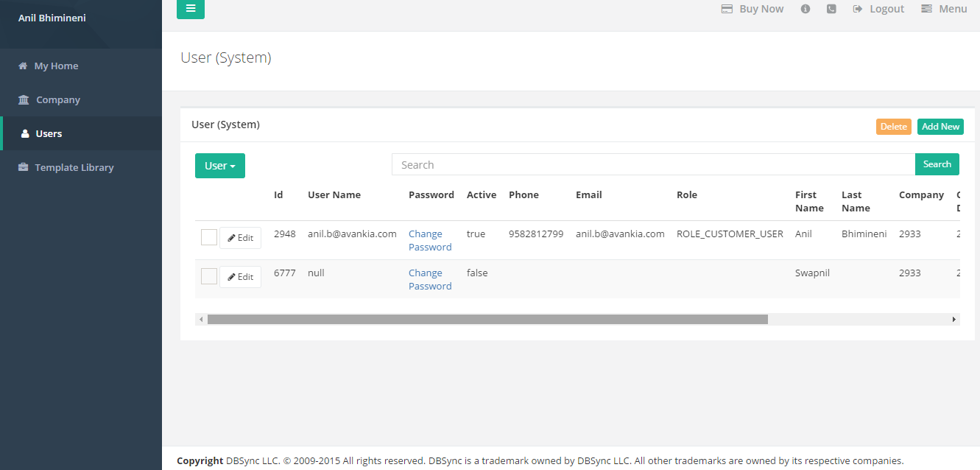This screenshot has height=470, width=980.
Task: Edit the Swapnil user row
Action: pos(240,277)
